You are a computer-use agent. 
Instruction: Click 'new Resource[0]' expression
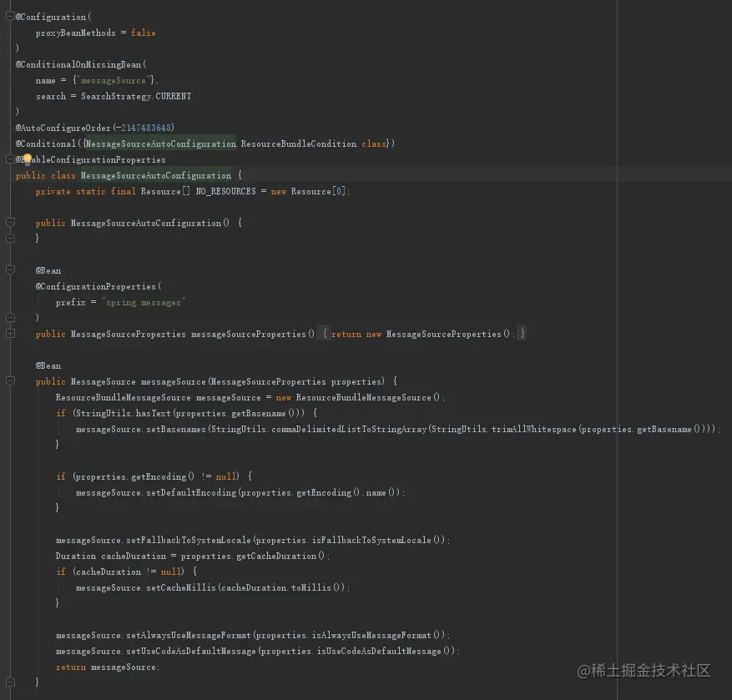coord(308,191)
